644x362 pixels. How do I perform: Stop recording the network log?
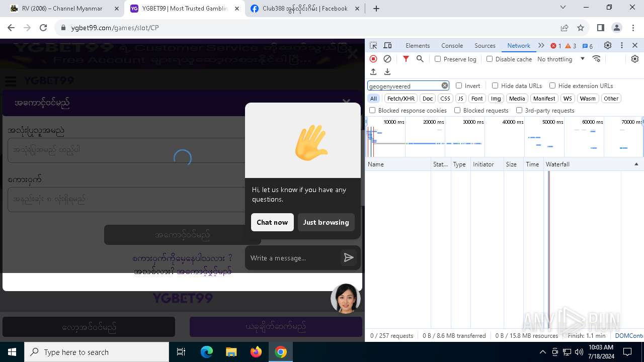373,59
